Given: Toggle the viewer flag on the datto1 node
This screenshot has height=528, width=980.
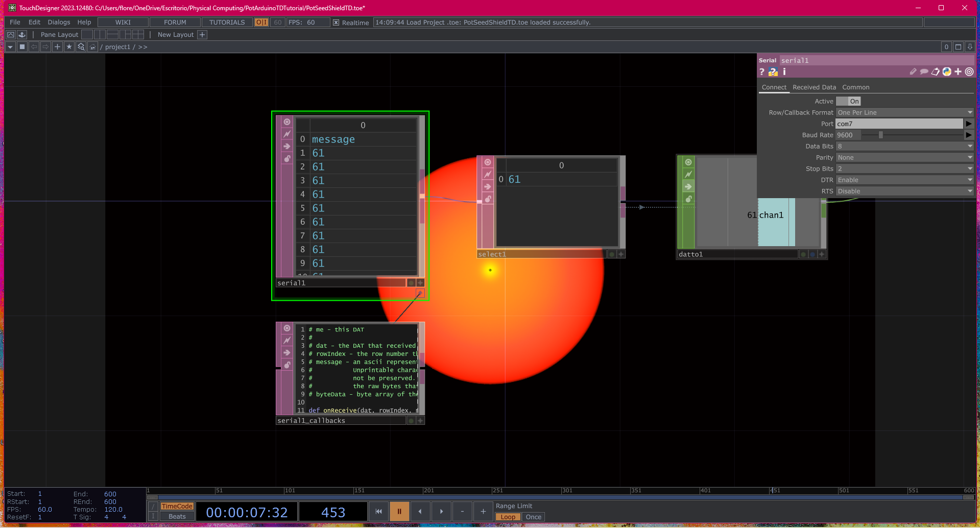Looking at the screenshot, I should tap(803, 254).
